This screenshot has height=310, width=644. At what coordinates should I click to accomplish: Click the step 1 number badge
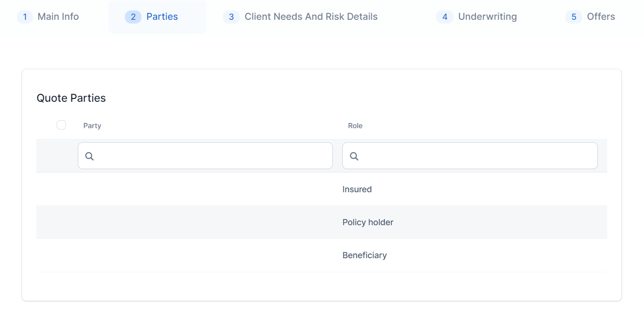tap(25, 17)
